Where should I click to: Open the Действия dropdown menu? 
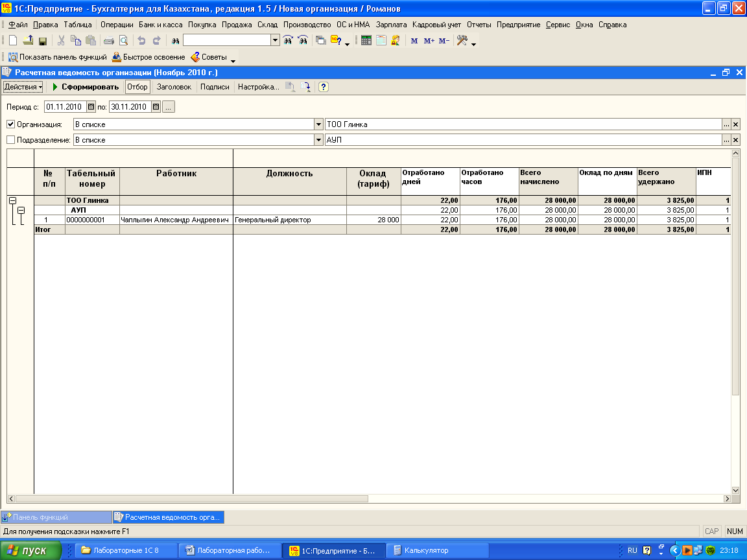[23, 87]
